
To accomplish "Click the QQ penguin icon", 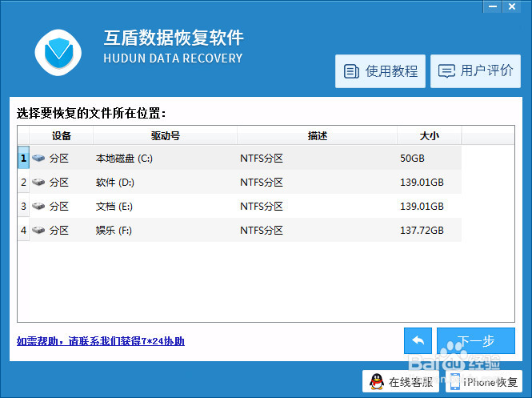I will tap(377, 382).
